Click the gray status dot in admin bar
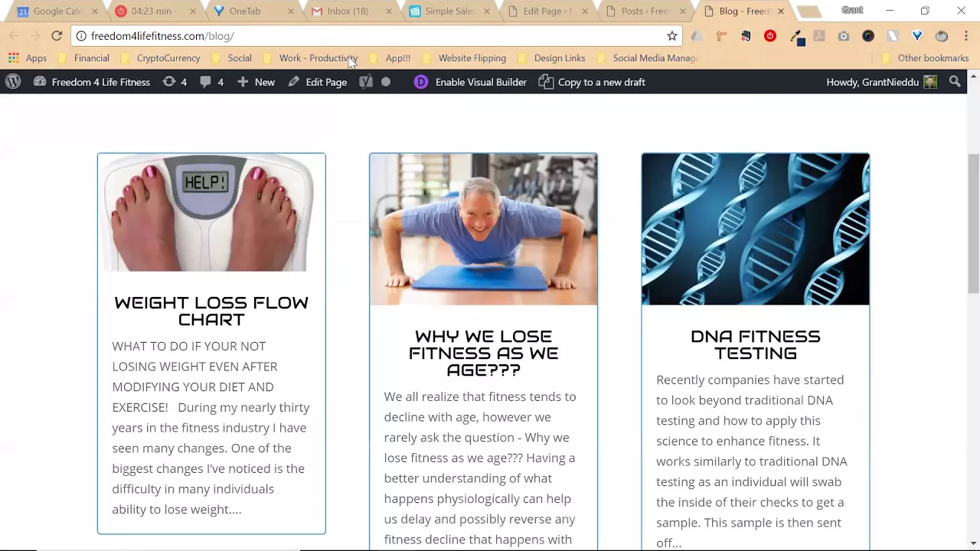The image size is (980, 551). coord(386,82)
